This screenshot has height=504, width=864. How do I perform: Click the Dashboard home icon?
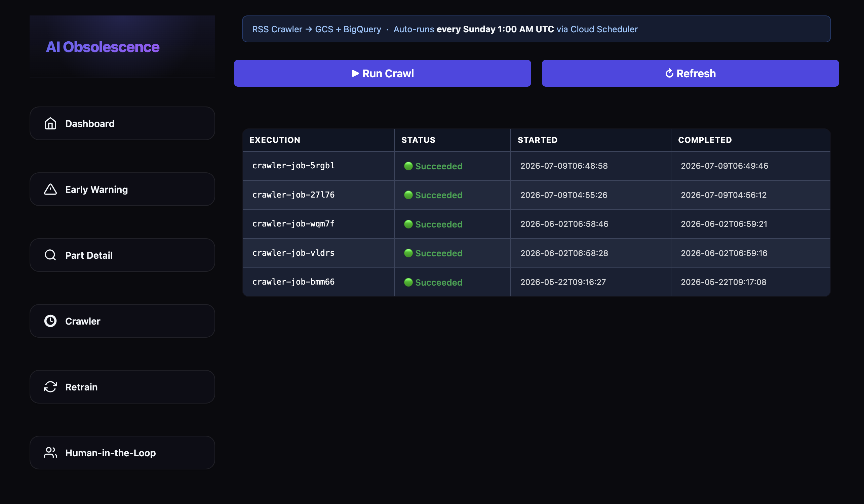tap(50, 123)
